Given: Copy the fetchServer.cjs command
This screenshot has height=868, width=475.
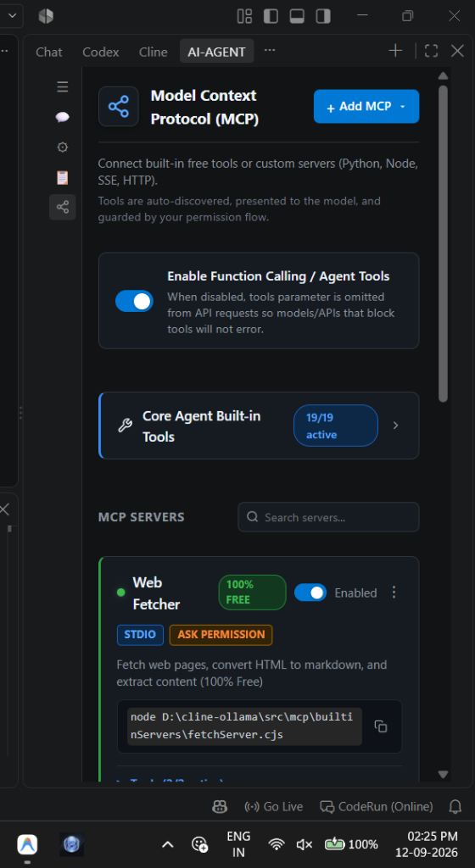Looking at the screenshot, I should pos(380,726).
